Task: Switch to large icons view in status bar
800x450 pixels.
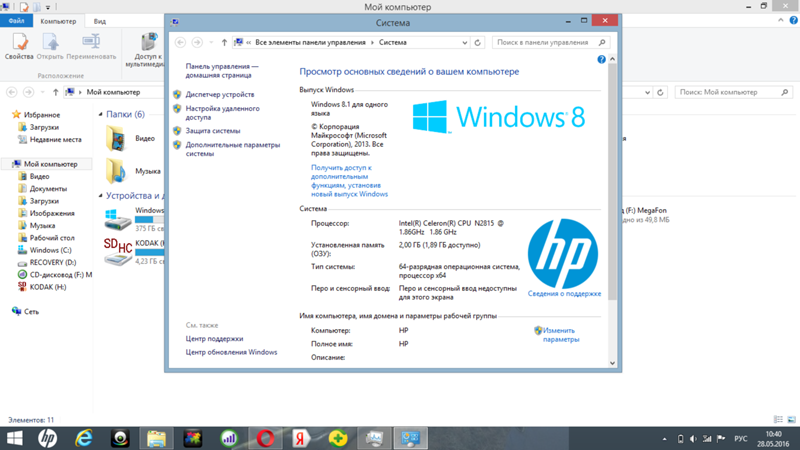Action: (x=791, y=419)
